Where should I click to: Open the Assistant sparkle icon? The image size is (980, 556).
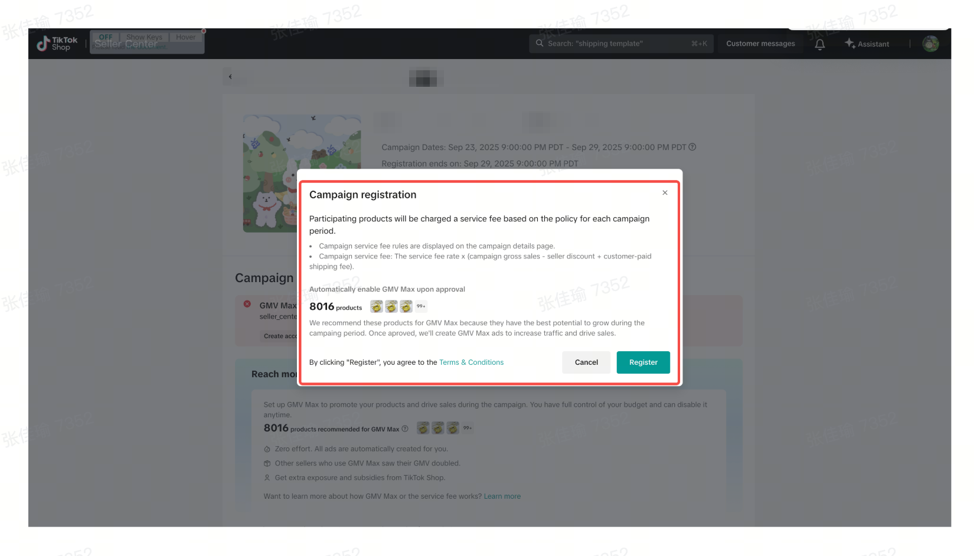point(850,43)
